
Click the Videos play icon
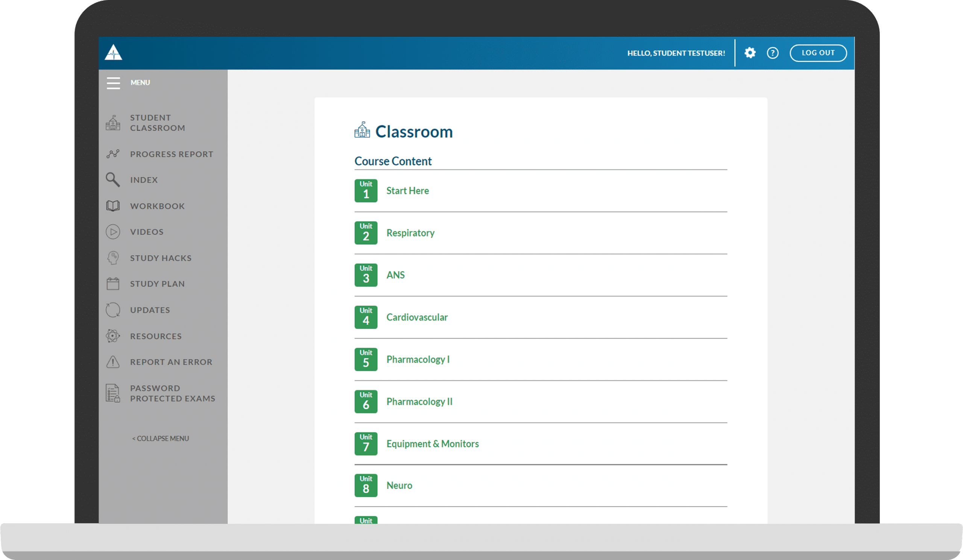tap(113, 232)
